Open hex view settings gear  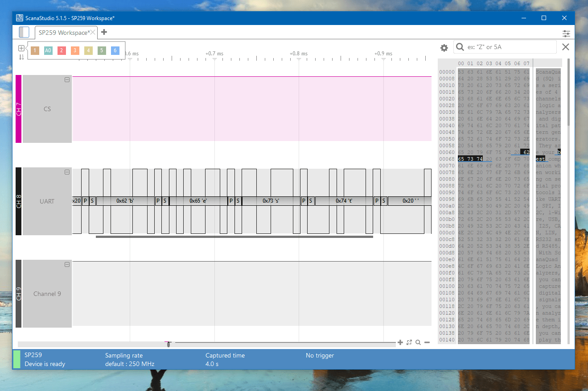coord(444,48)
